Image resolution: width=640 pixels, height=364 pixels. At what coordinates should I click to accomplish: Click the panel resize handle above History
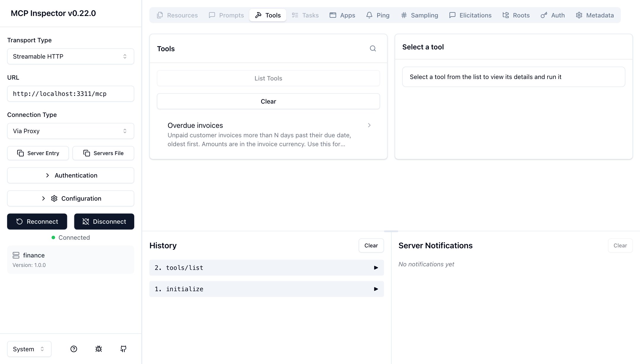(391, 231)
